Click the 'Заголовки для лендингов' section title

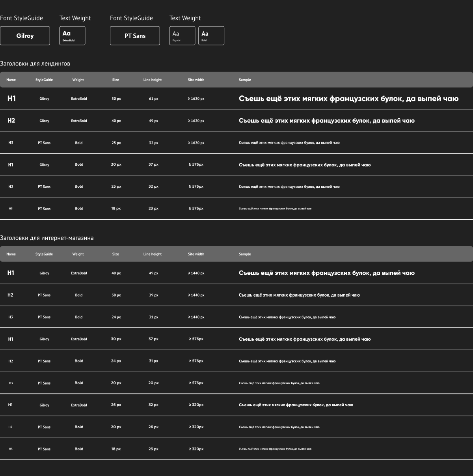tap(35, 63)
